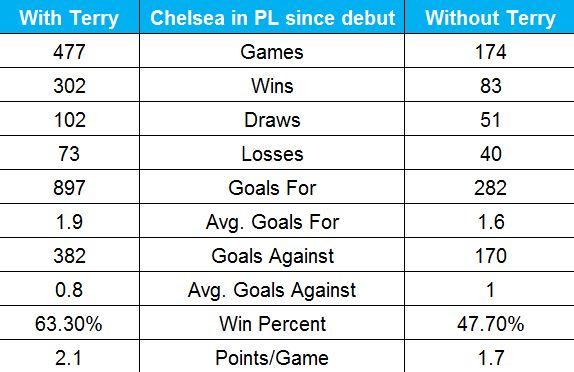The height and width of the screenshot is (372, 574).
Task: Select the 'Games' row label
Action: (272, 52)
